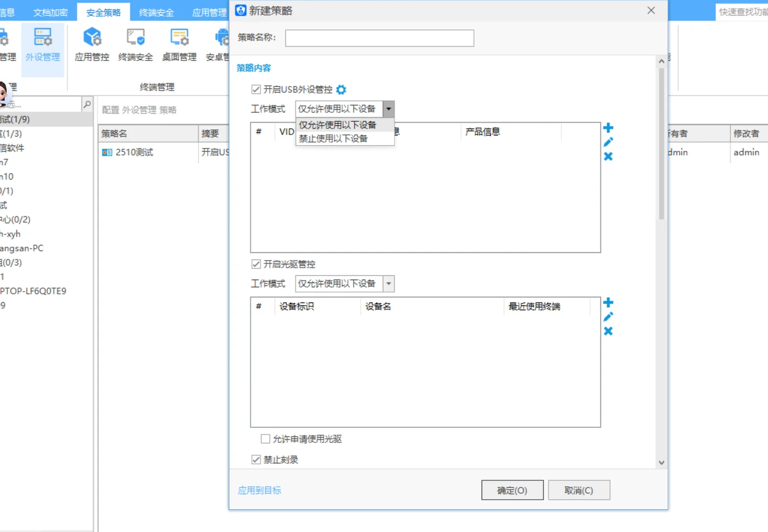Edit optical drive entry with pencil icon
The image size is (768, 532).
click(608, 317)
